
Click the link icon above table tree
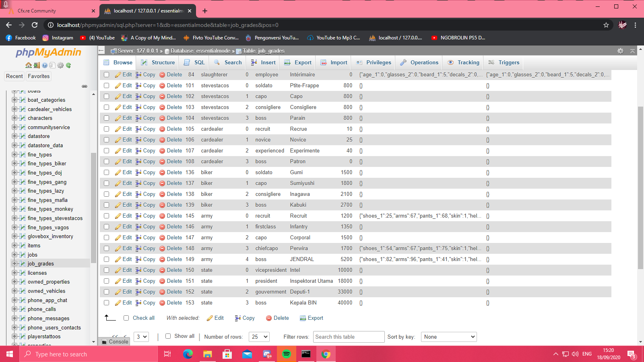tap(85, 86)
